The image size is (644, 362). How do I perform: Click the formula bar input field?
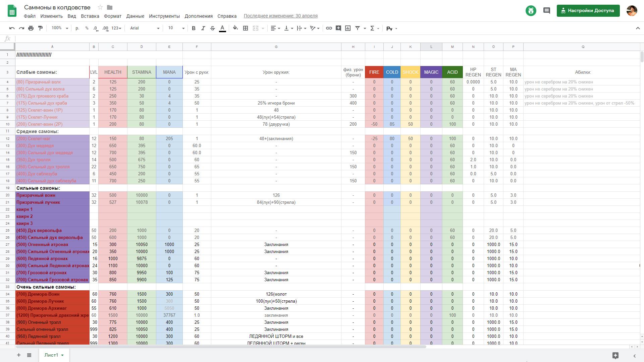tap(302, 39)
